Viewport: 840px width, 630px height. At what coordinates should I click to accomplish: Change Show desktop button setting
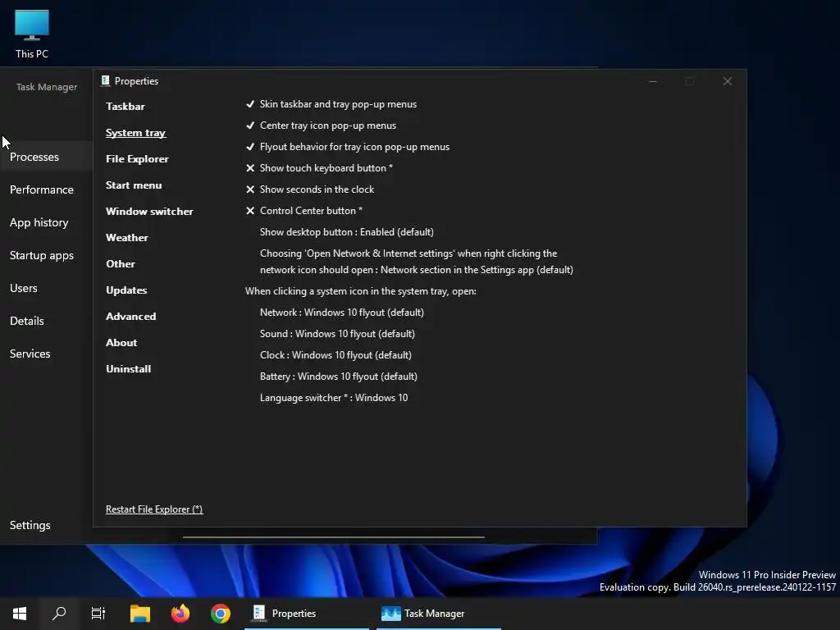347,232
